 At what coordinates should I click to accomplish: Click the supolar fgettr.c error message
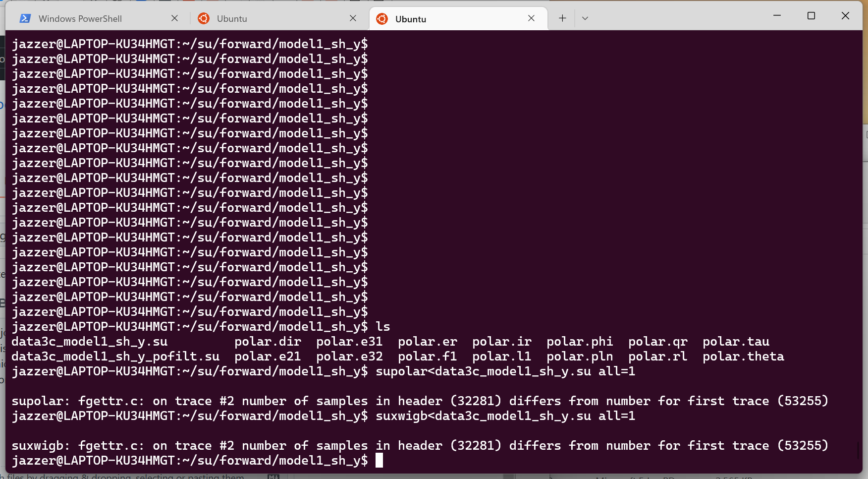(420, 401)
